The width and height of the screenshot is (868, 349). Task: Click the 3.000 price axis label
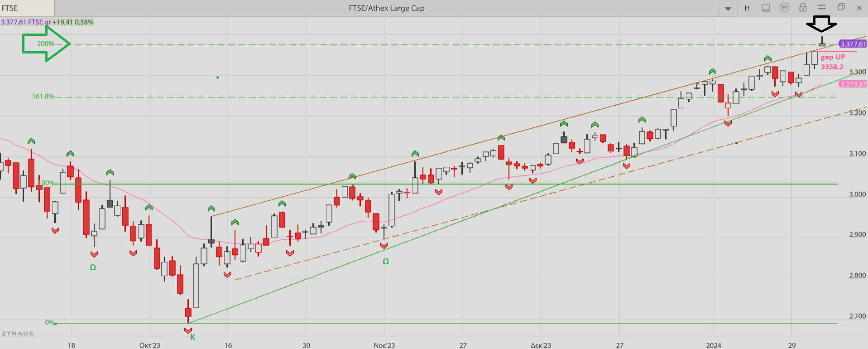coord(857,194)
